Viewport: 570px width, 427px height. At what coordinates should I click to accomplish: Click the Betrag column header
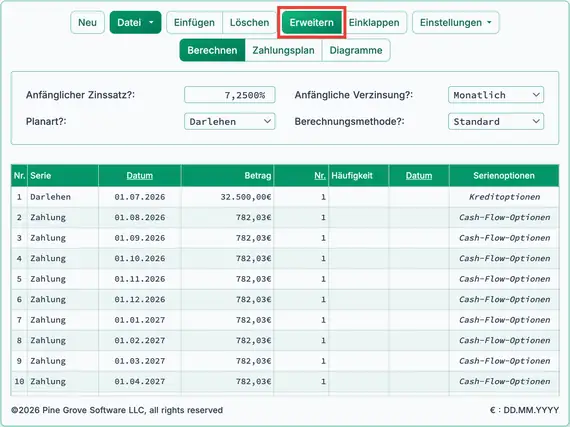(x=228, y=176)
